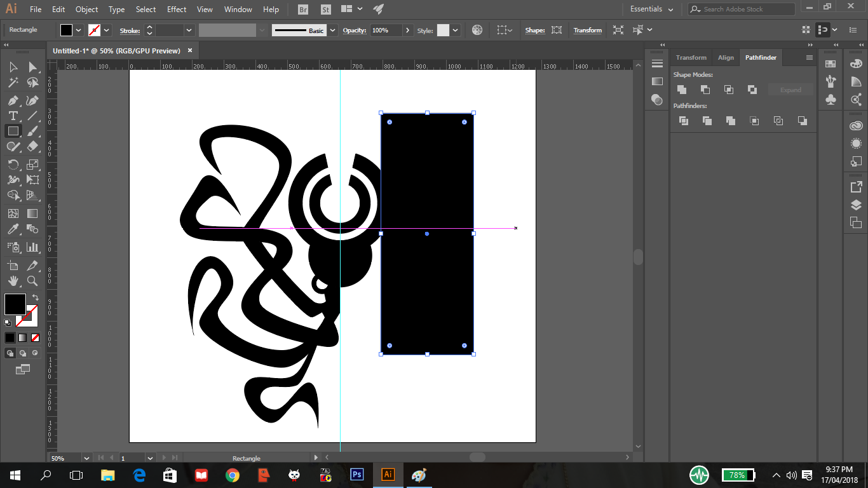
Task: Select the Scale tool
Action: pyautogui.click(x=32, y=165)
